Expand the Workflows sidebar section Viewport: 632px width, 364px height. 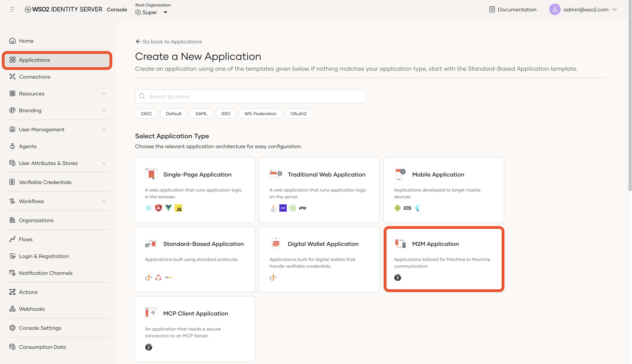pos(104,201)
